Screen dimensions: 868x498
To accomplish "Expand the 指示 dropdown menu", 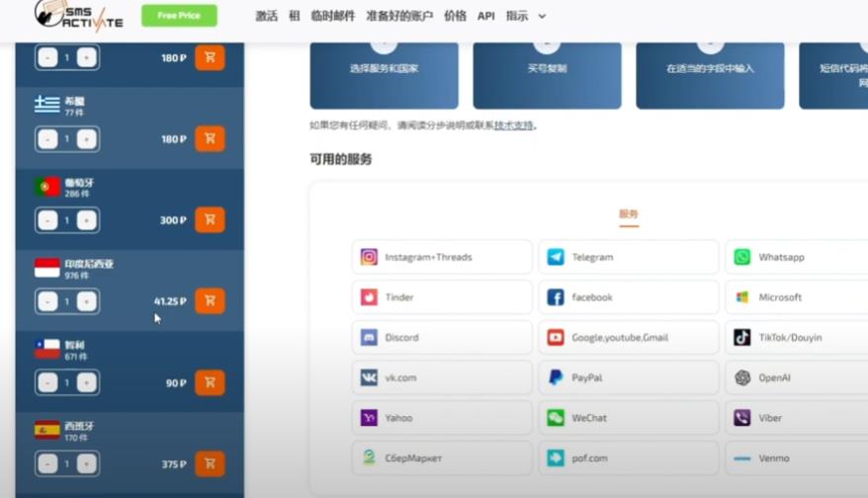I will (x=526, y=16).
